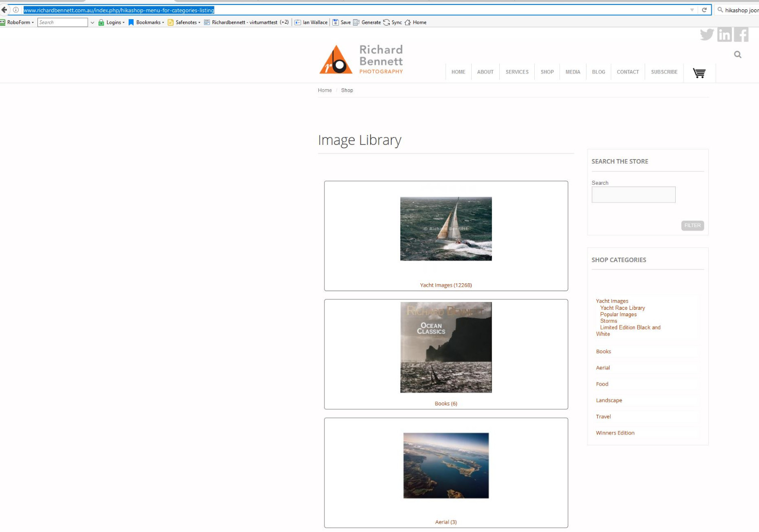Open the CONTACT menu item

(628, 72)
